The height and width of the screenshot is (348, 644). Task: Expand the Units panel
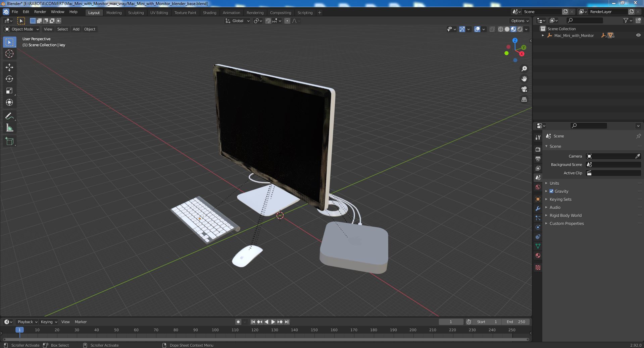pyautogui.click(x=554, y=183)
